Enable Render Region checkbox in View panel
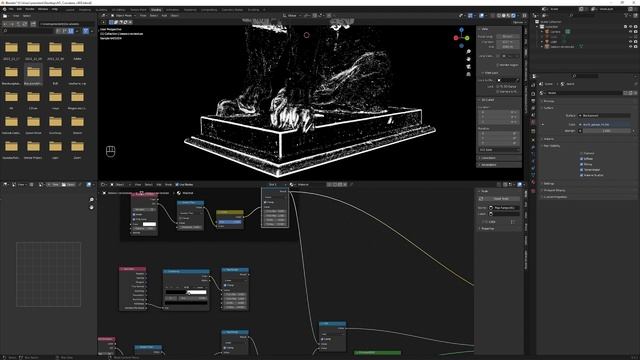 498,65
